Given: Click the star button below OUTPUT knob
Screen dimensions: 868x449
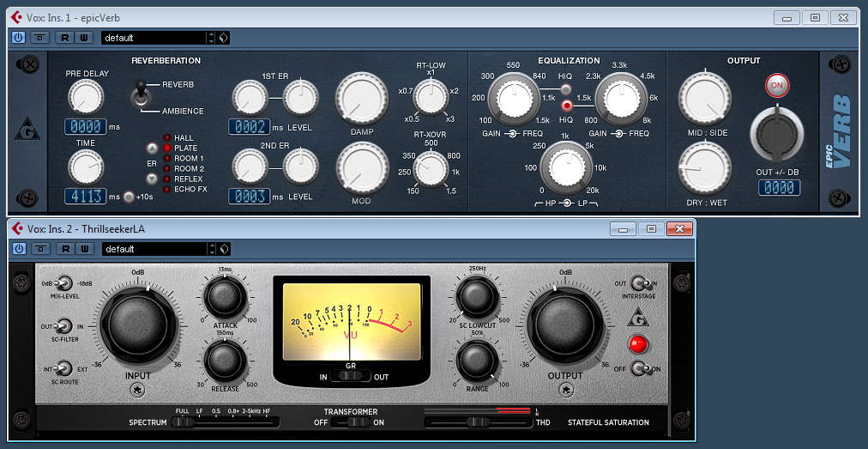Looking at the screenshot, I should click(565, 391).
